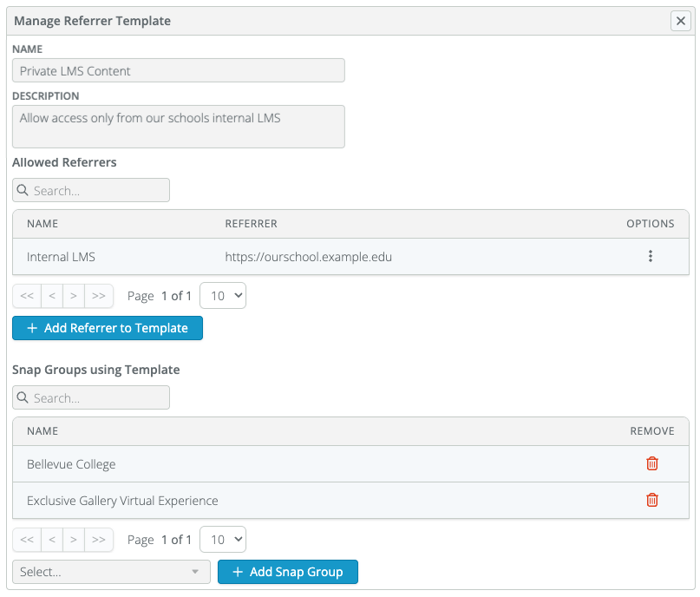This screenshot has width=700, height=597.
Task: Click the previous page arrow under Allowed Referrers
Action: pos(51,295)
